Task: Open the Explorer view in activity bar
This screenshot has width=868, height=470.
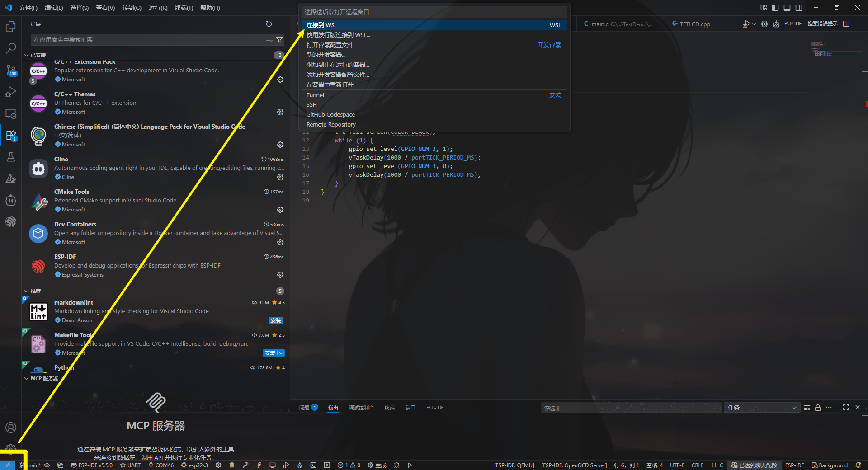Action: tap(10, 27)
